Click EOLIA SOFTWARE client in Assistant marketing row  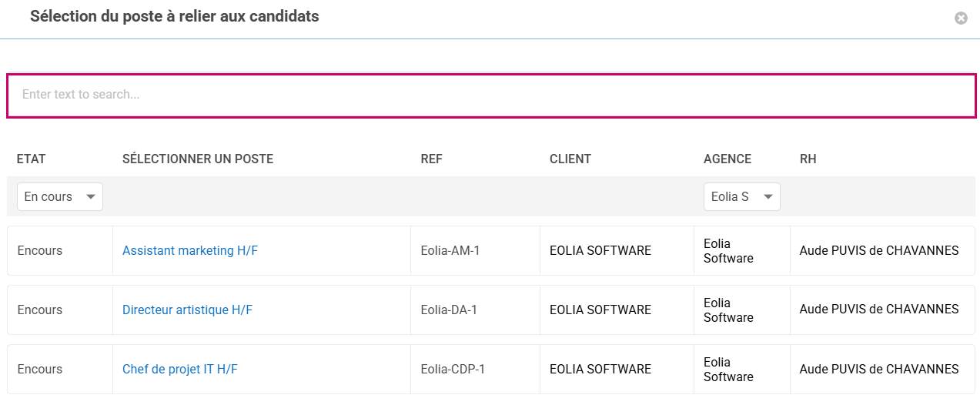click(x=600, y=251)
